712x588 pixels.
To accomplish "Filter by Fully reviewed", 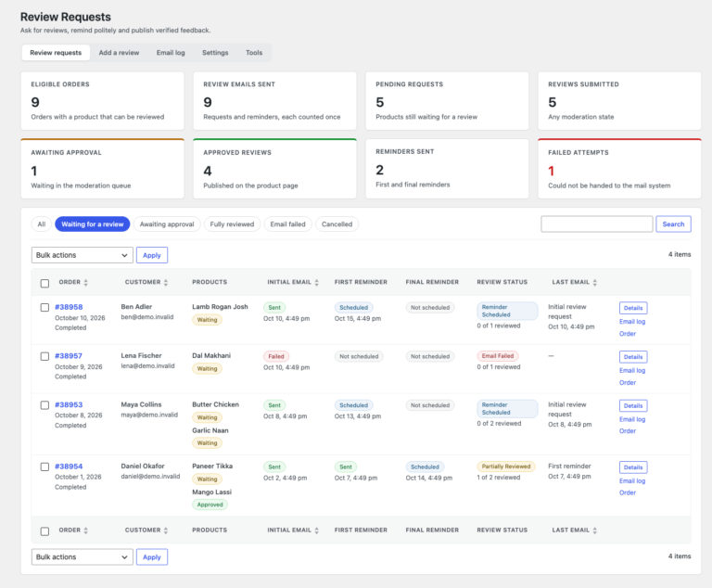I will pos(232,224).
